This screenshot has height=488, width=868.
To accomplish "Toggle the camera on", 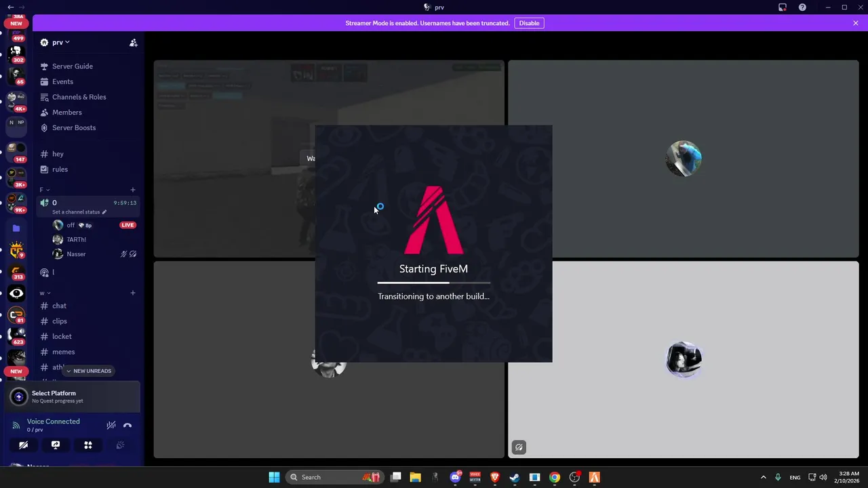I will coord(24,445).
